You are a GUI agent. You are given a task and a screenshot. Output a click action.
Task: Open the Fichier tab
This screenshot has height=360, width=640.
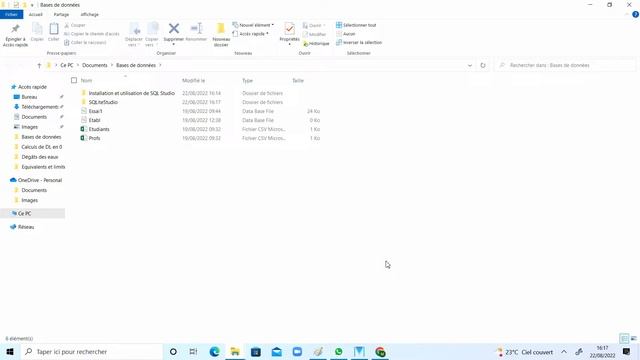(11, 14)
